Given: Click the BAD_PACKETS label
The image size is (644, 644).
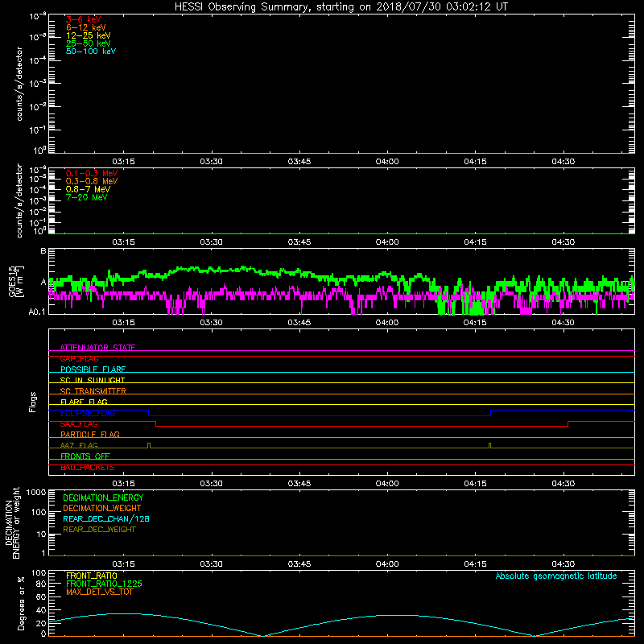Looking at the screenshot, I should pyautogui.click(x=88, y=468).
